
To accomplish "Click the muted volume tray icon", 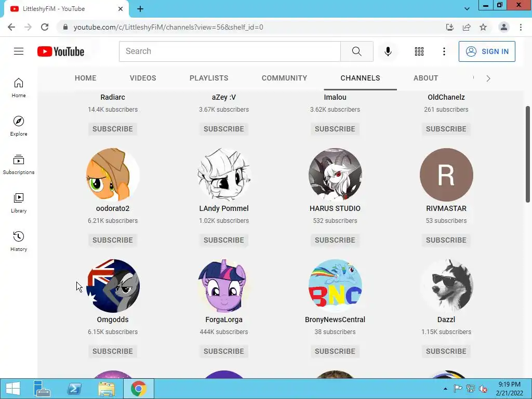I will (483, 389).
